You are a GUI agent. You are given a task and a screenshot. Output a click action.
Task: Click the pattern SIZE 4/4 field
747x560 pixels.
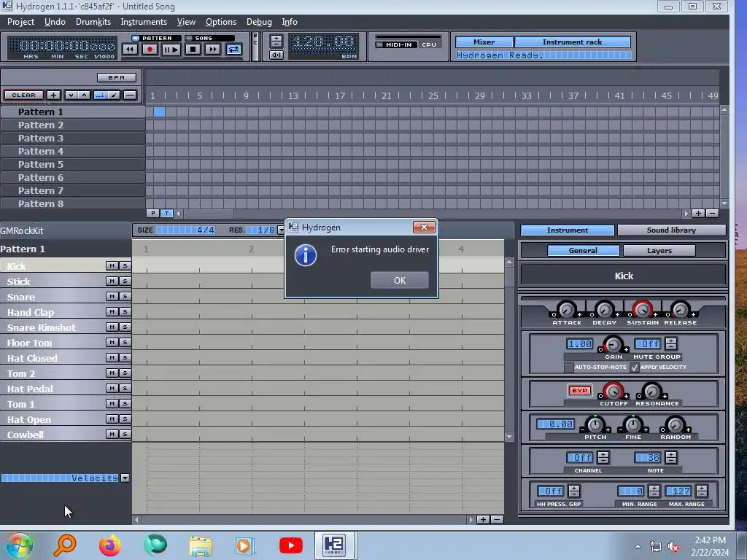(186, 230)
